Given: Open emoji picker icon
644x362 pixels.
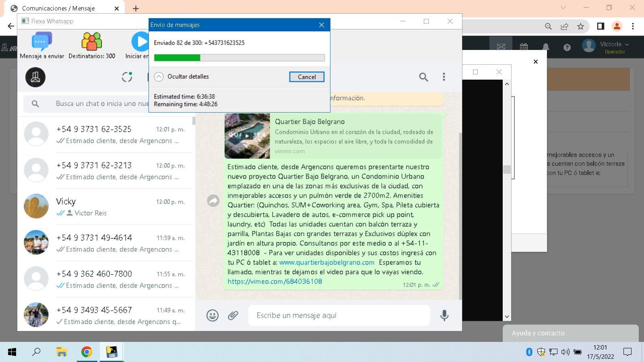Looking at the screenshot, I should click(x=213, y=315).
